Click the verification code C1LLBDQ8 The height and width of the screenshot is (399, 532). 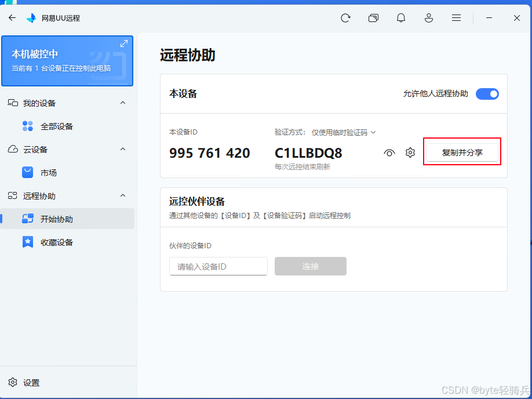click(308, 153)
